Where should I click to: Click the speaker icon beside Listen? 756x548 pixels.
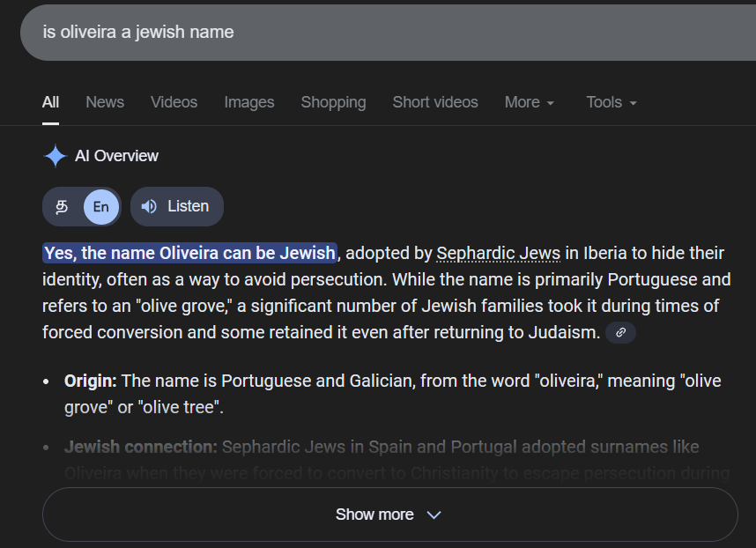point(149,206)
